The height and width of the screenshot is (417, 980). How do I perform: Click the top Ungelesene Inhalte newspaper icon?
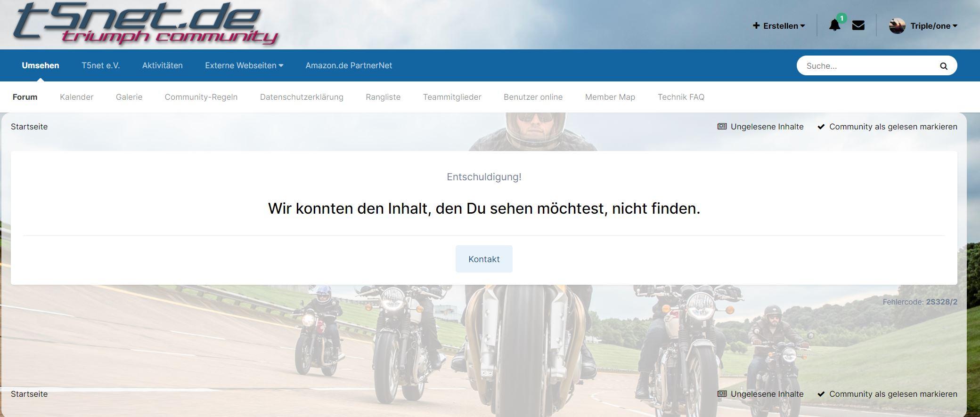point(722,127)
